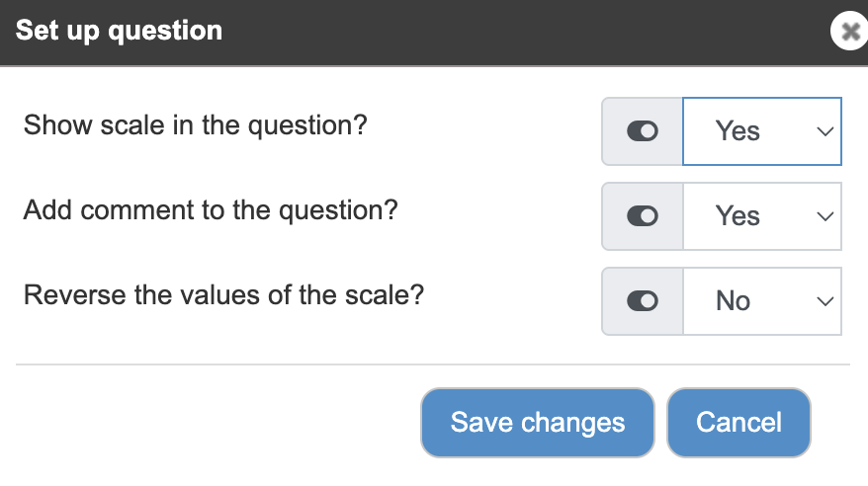Toggle the Reverse values switch icon
868x486 pixels.
[643, 301]
